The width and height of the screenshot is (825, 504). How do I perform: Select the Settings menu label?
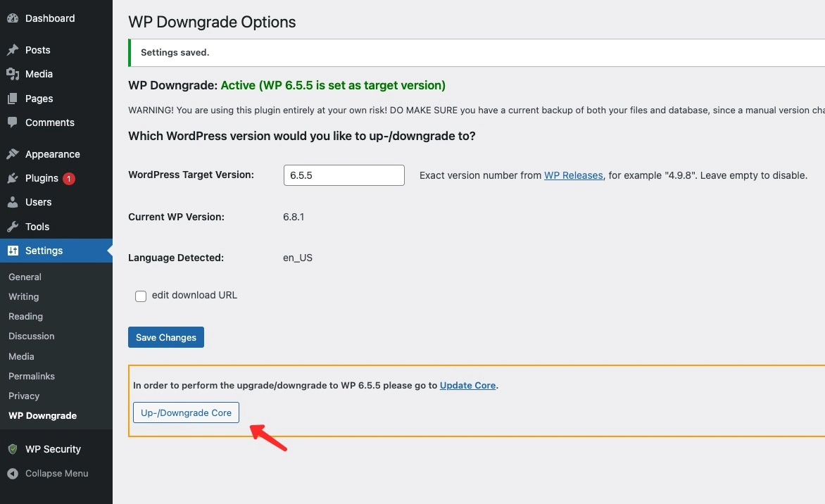click(44, 251)
